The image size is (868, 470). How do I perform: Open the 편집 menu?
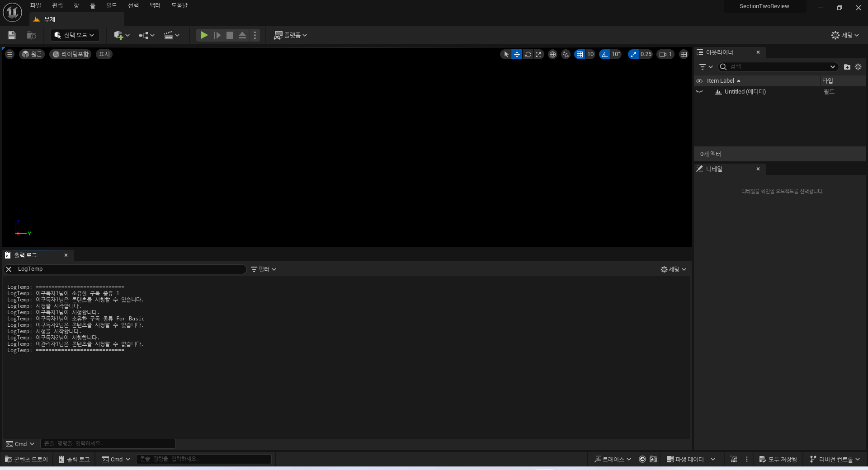[57, 5]
